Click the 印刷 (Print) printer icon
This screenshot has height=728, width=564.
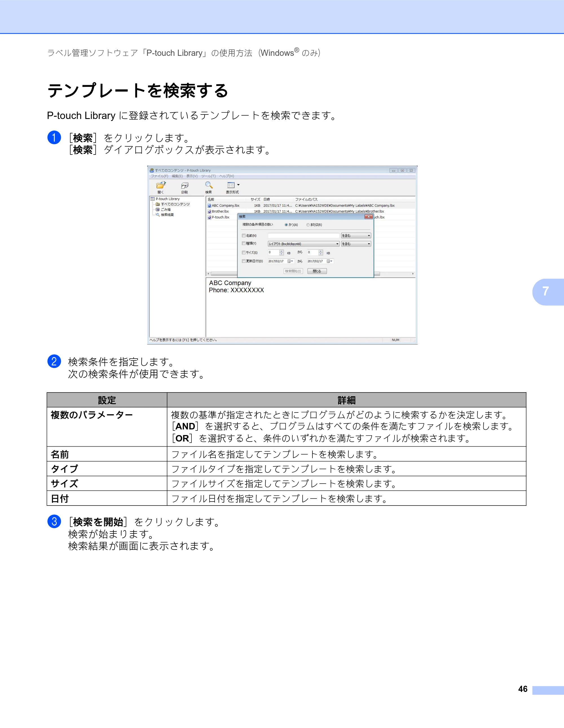click(x=185, y=185)
